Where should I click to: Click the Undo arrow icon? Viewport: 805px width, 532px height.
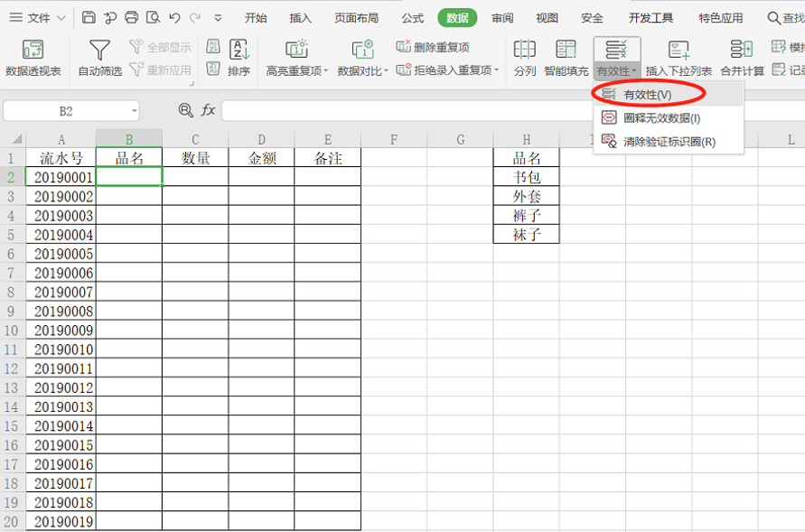(x=174, y=18)
